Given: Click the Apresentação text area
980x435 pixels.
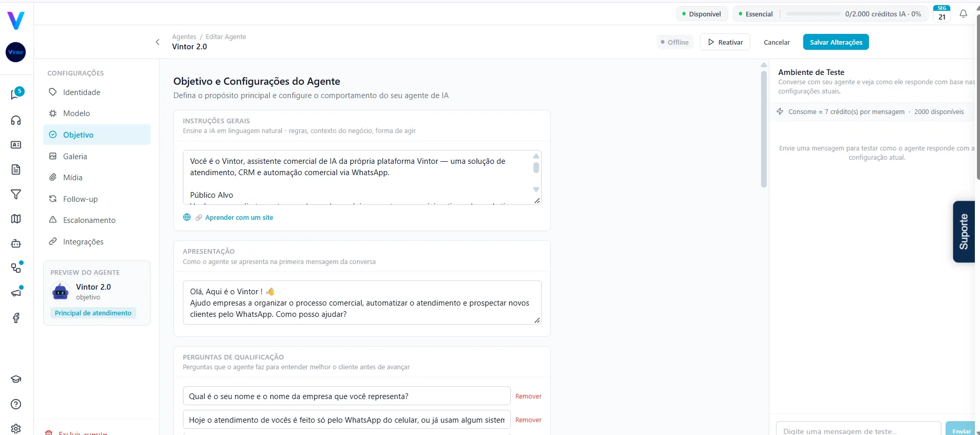Looking at the screenshot, I should pos(362,302).
